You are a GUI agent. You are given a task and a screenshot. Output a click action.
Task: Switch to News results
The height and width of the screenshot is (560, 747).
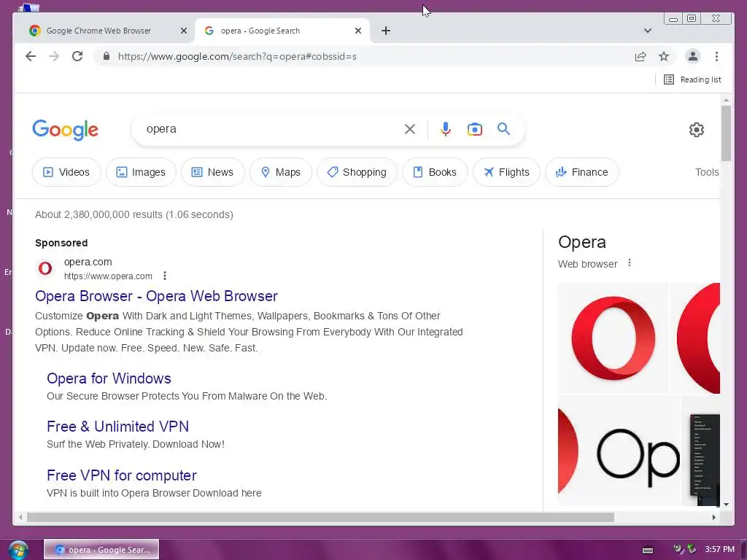212,172
